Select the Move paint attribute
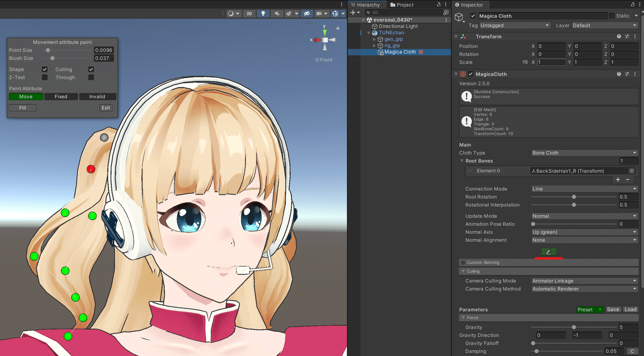This screenshot has height=356, width=644. coord(26,97)
